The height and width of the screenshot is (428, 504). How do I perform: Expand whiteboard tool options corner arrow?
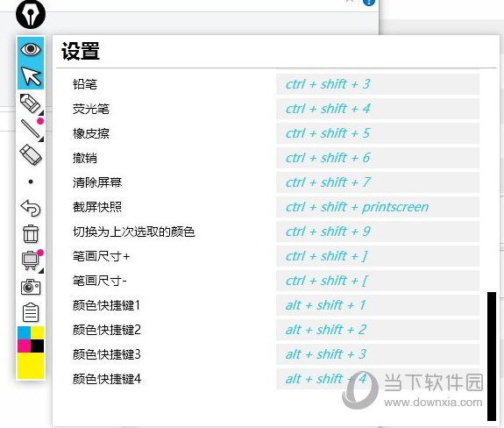pyautogui.click(x=41, y=271)
